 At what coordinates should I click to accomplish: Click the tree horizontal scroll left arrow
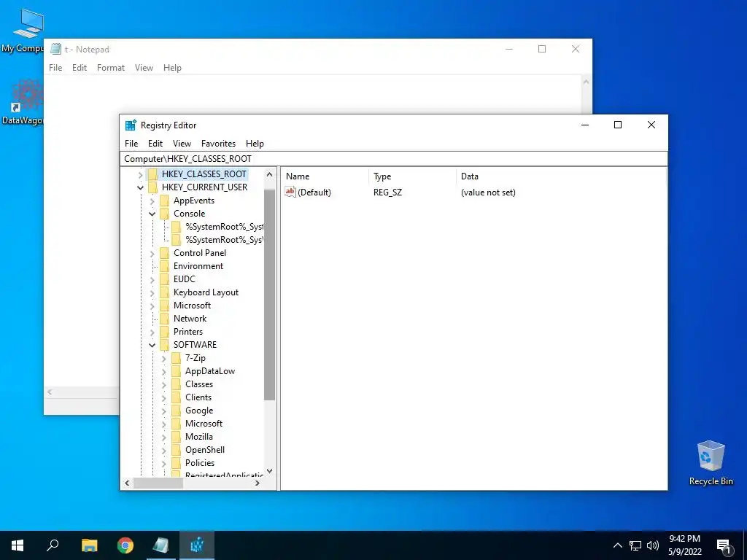(127, 483)
